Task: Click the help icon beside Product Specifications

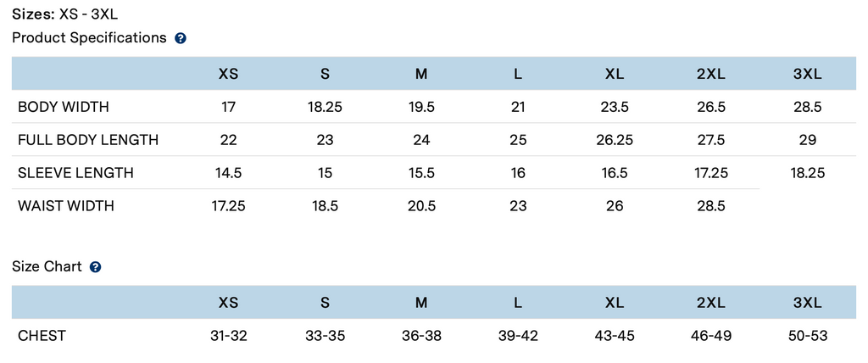Action: click(181, 38)
